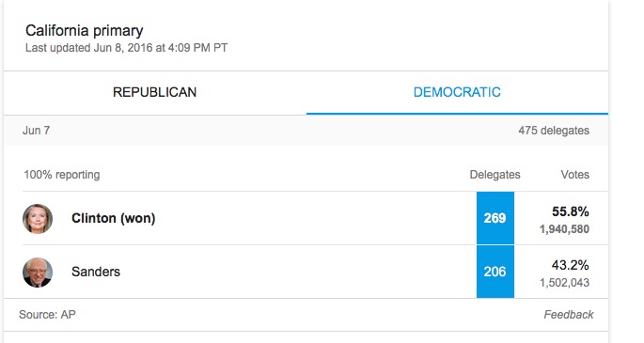Image resolution: width=644 pixels, height=343 pixels.
Task: Click the Delegates column header
Action: (495, 175)
